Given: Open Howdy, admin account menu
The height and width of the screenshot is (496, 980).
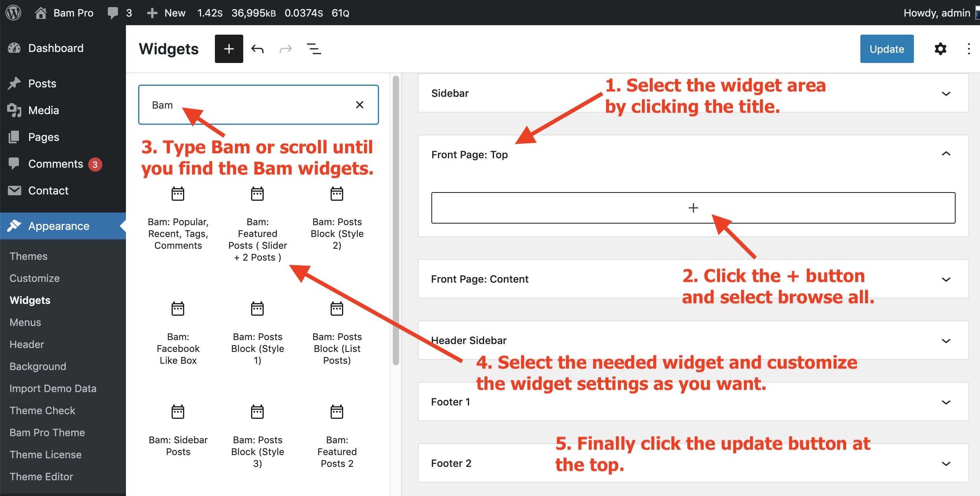Looking at the screenshot, I should coord(941,13).
